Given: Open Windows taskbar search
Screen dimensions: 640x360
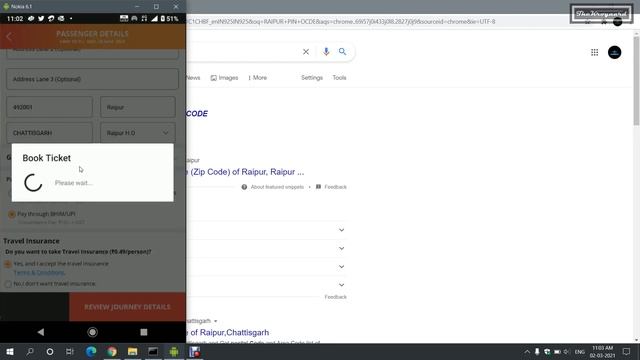Looking at the screenshot, I should [30, 351].
